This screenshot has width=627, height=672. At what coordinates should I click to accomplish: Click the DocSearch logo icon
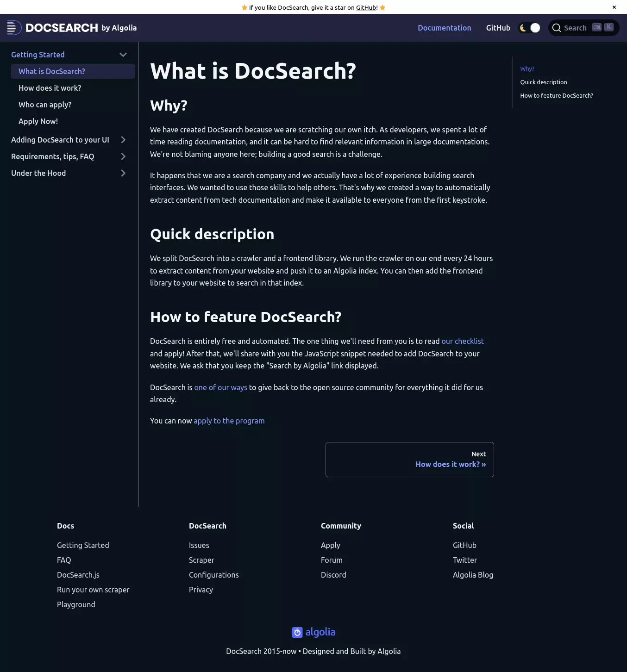point(14,28)
